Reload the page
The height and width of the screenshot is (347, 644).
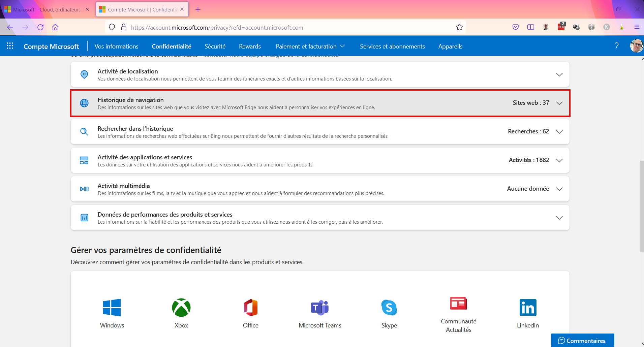click(x=40, y=27)
